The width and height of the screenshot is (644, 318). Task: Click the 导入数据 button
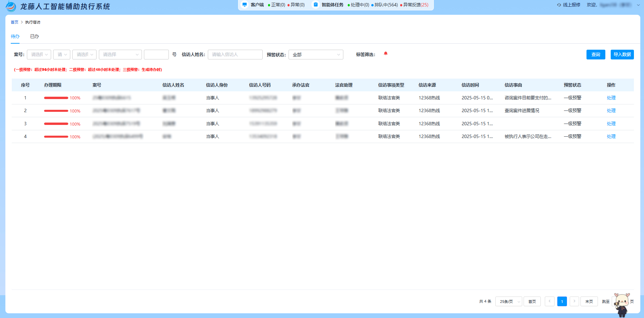(x=622, y=55)
